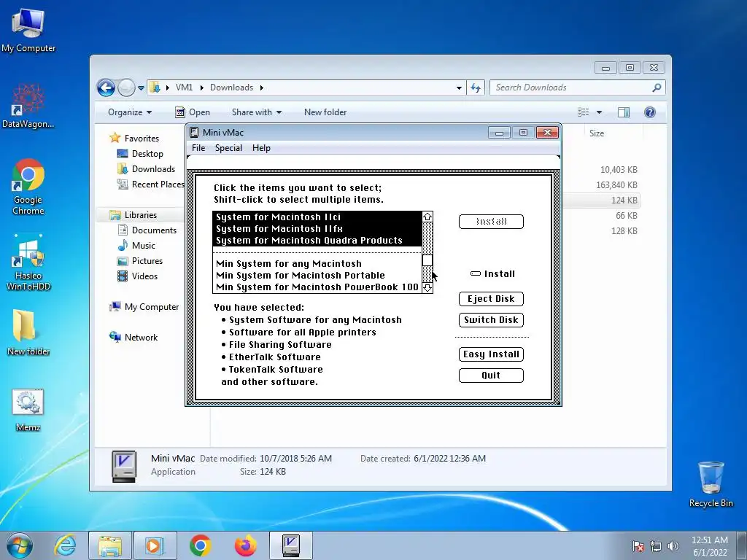Click search magnifier in Downloads
This screenshot has width=747, height=560.
pos(657,87)
